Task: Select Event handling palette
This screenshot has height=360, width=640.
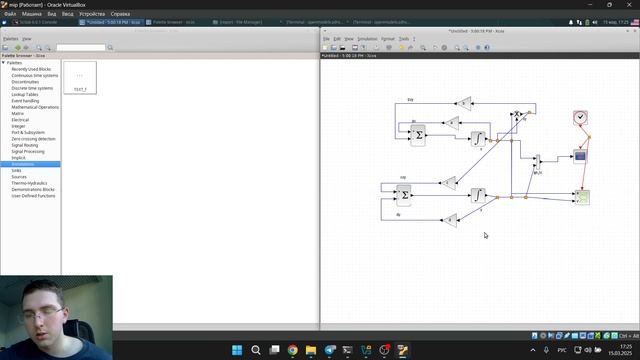Action: tap(25, 101)
